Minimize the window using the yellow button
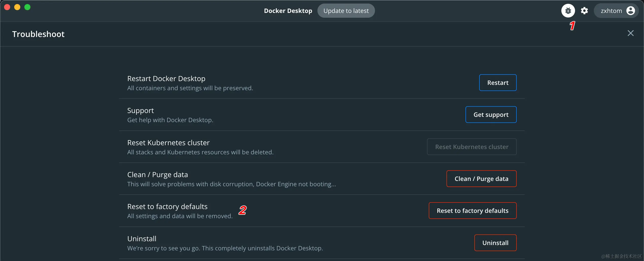 pyautogui.click(x=17, y=7)
